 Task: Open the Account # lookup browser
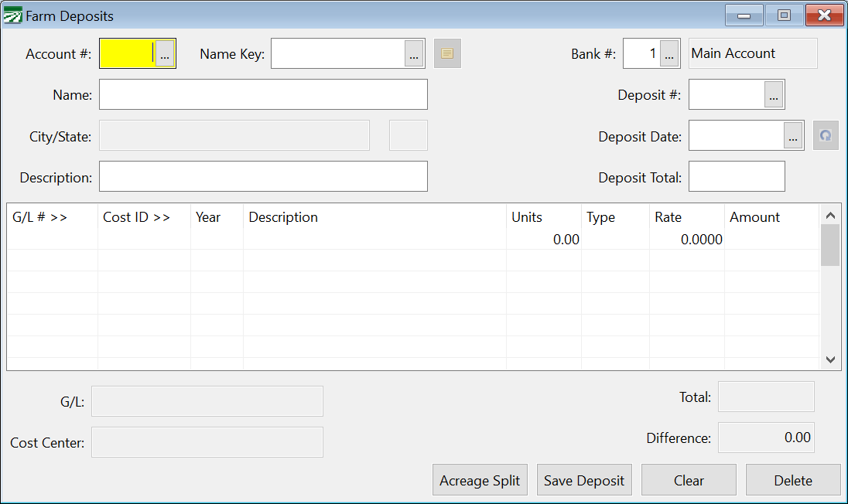point(165,53)
